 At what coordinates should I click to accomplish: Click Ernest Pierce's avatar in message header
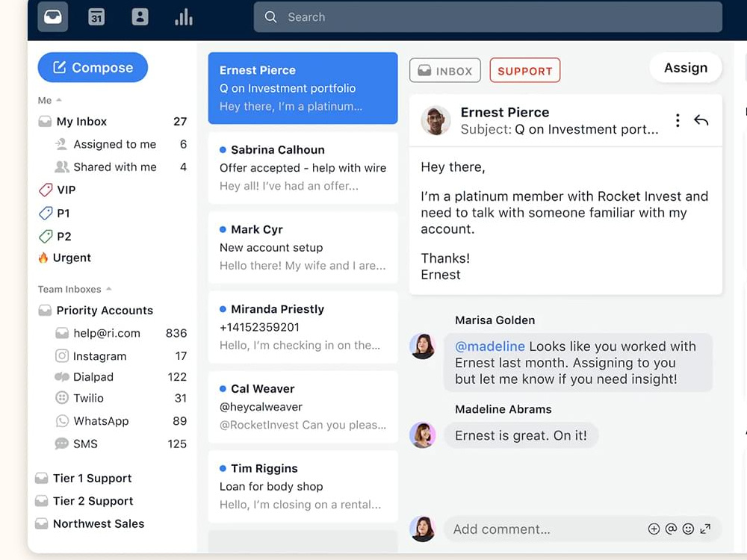pyautogui.click(x=436, y=120)
